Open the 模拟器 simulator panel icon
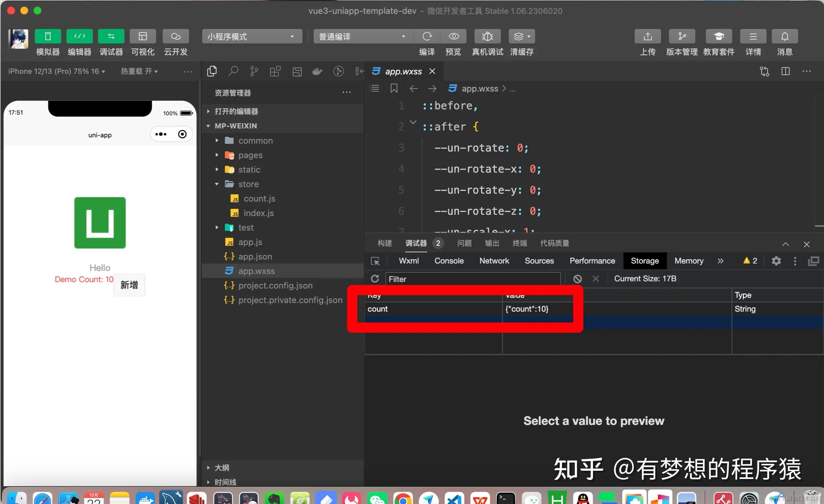824x504 pixels. [x=47, y=36]
